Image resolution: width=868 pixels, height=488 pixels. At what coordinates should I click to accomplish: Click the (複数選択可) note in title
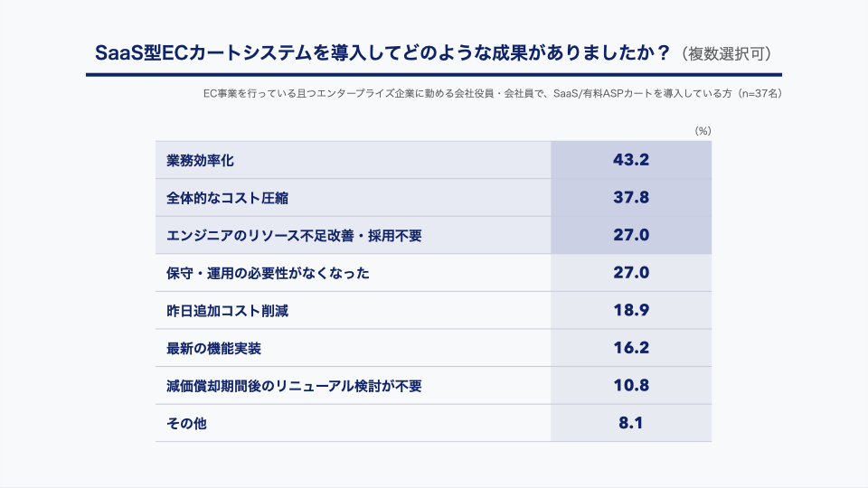point(726,54)
